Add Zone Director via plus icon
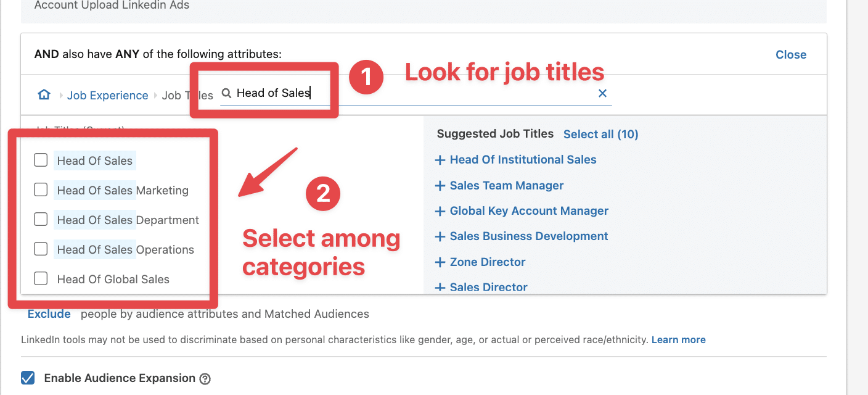The image size is (868, 395). 440,263
